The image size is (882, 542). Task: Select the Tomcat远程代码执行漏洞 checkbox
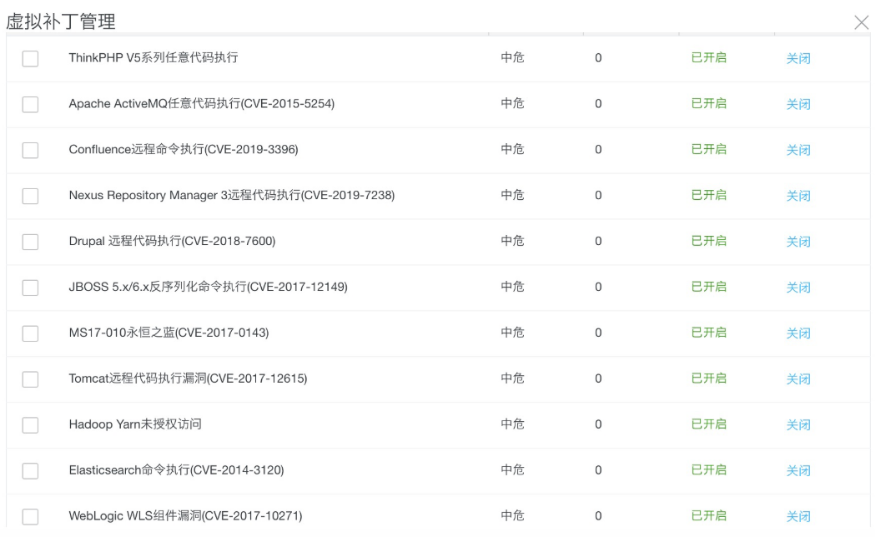point(30,379)
